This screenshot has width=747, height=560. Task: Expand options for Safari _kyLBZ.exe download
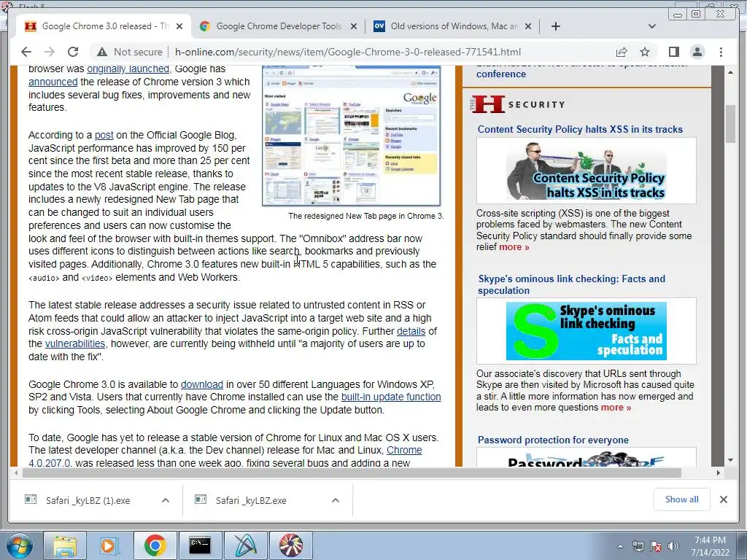[336, 500]
